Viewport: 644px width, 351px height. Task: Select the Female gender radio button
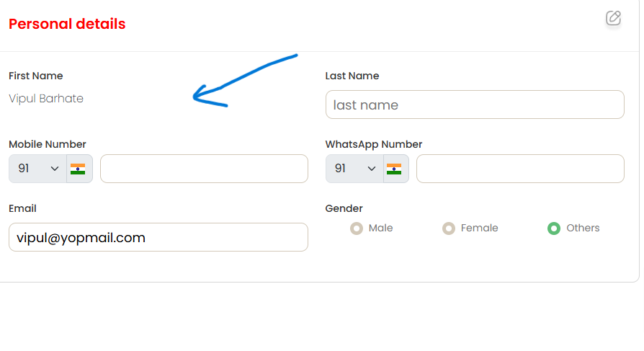click(x=449, y=228)
